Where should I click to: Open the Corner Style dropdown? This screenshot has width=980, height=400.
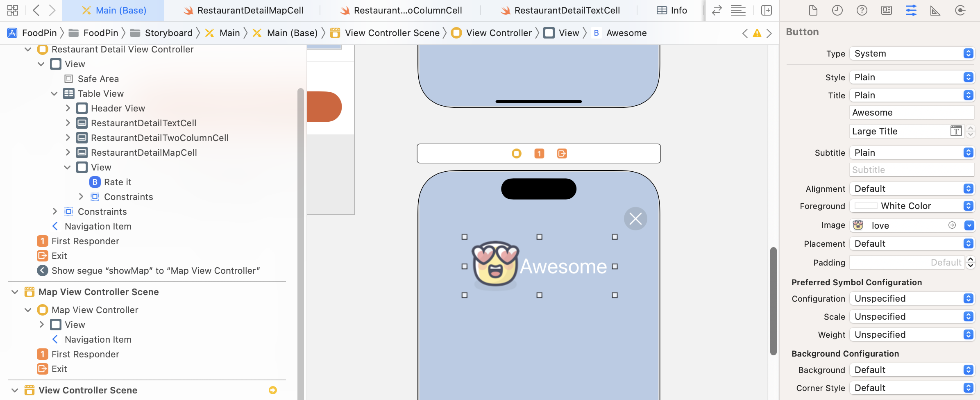coord(912,388)
